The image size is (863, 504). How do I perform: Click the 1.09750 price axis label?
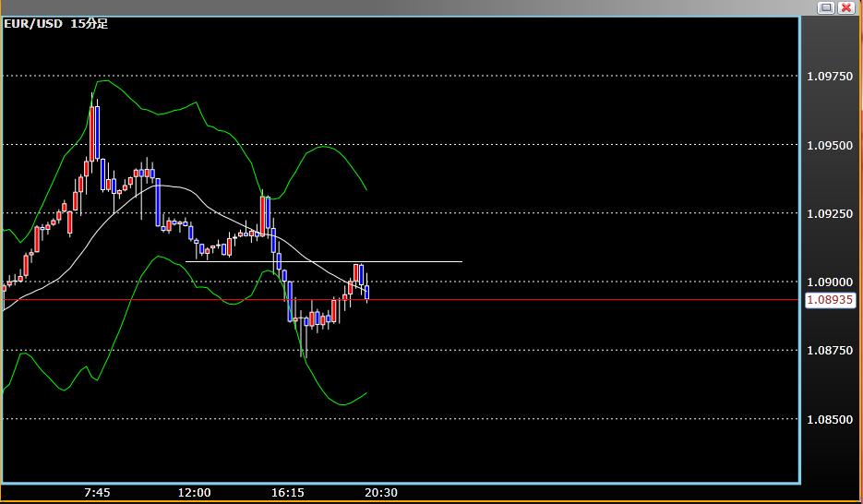pyautogui.click(x=830, y=77)
